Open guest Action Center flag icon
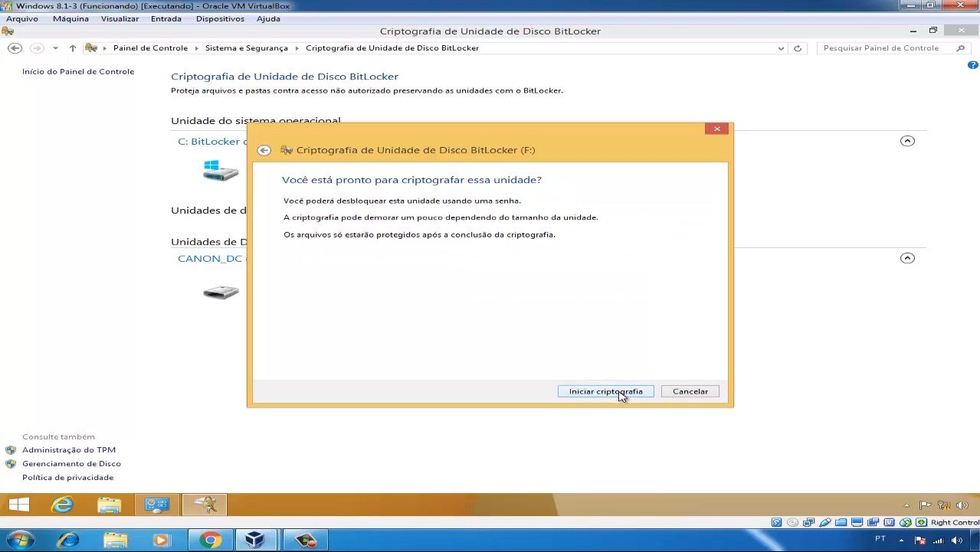This screenshot has height=552, width=980. (925, 505)
